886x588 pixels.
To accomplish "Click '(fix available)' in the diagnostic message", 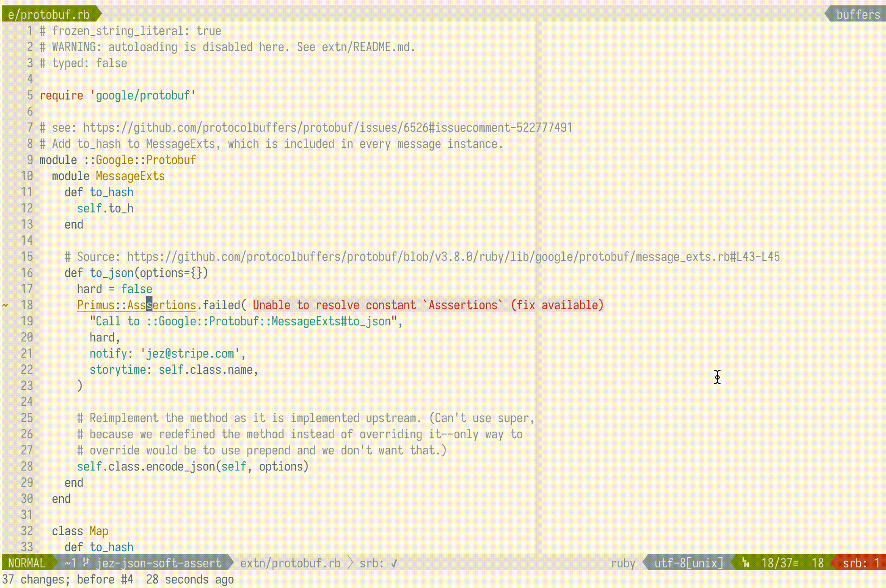I will click(x=556, y=305).
